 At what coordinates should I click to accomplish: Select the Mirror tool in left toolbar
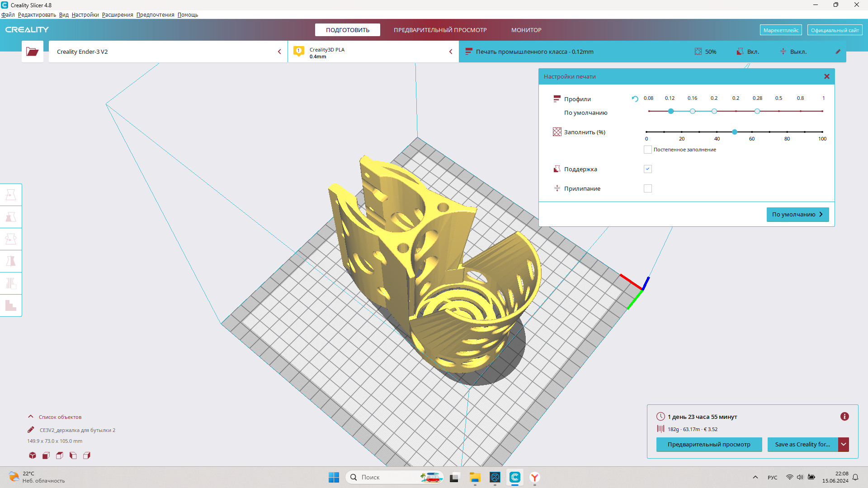point(11,261)
